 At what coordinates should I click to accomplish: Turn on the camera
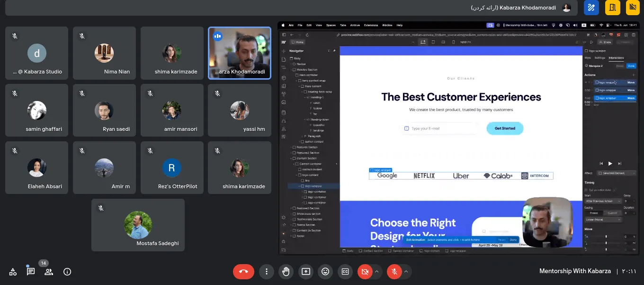365,272
